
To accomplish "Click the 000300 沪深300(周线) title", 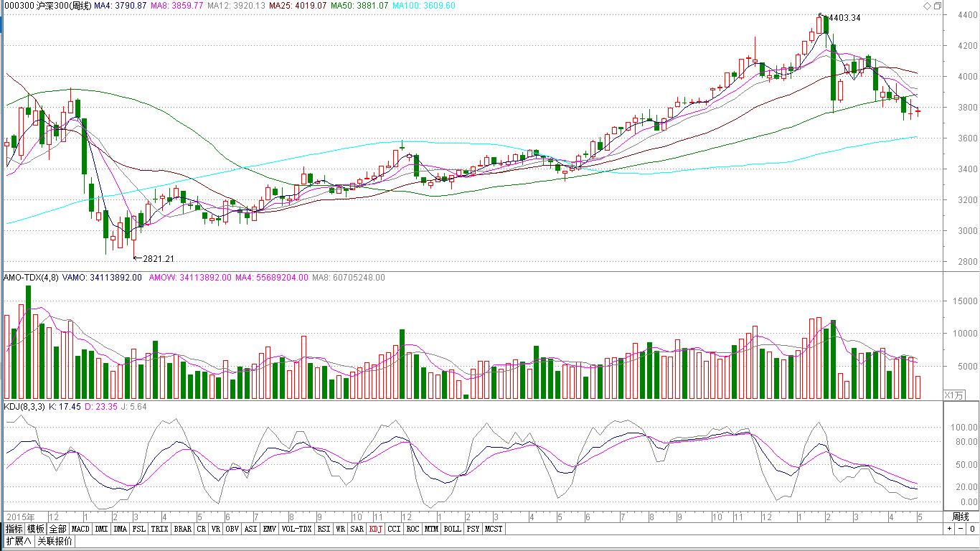I will coord(47,6).
